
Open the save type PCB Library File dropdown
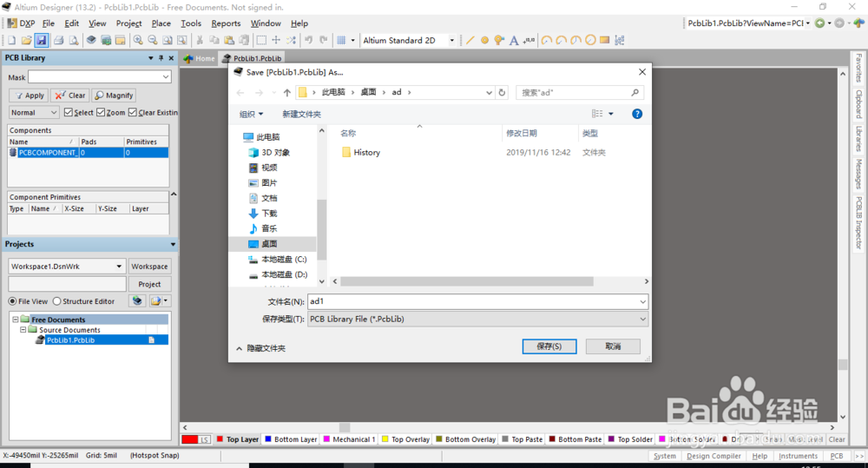[x=642, y=319]
